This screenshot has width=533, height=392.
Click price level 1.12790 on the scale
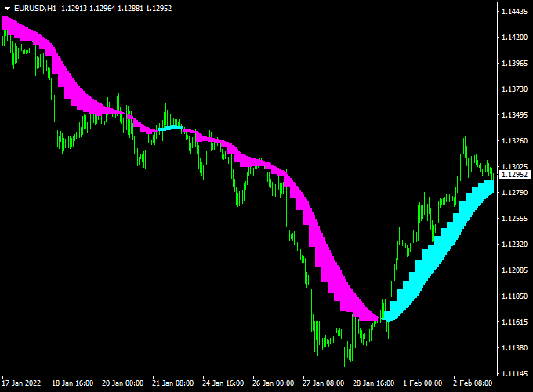pyautogui.click(x=515, y=193)
